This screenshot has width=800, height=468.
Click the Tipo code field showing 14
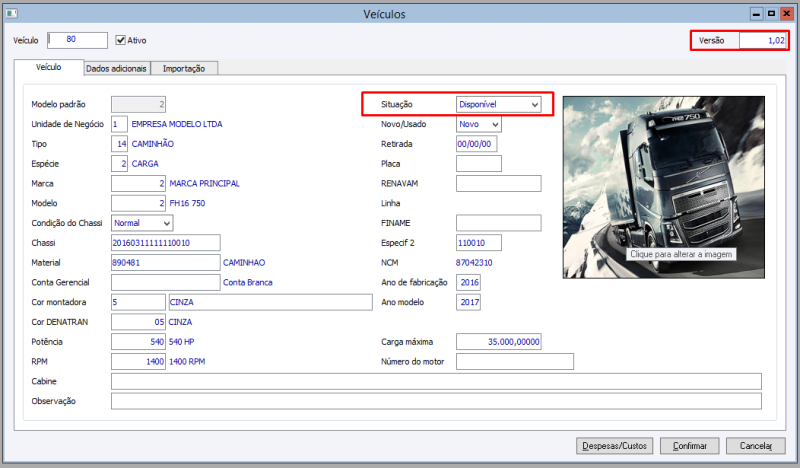point(119,144)
